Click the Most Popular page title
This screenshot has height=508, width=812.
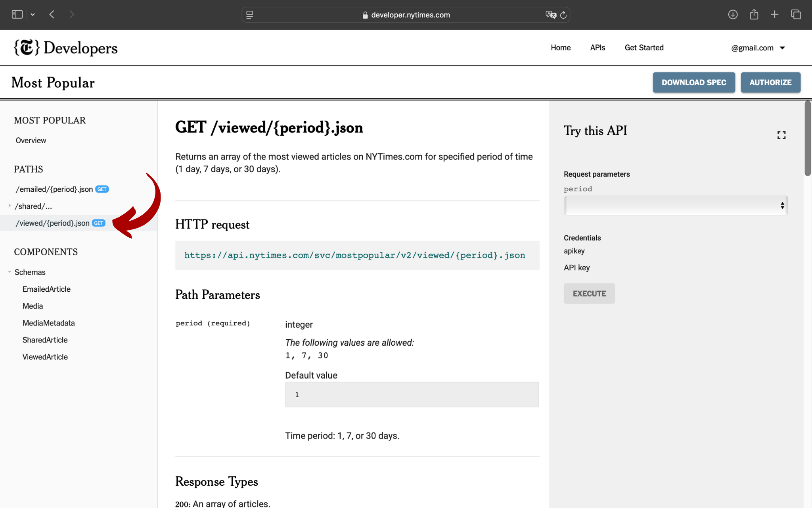coord(53,83)
